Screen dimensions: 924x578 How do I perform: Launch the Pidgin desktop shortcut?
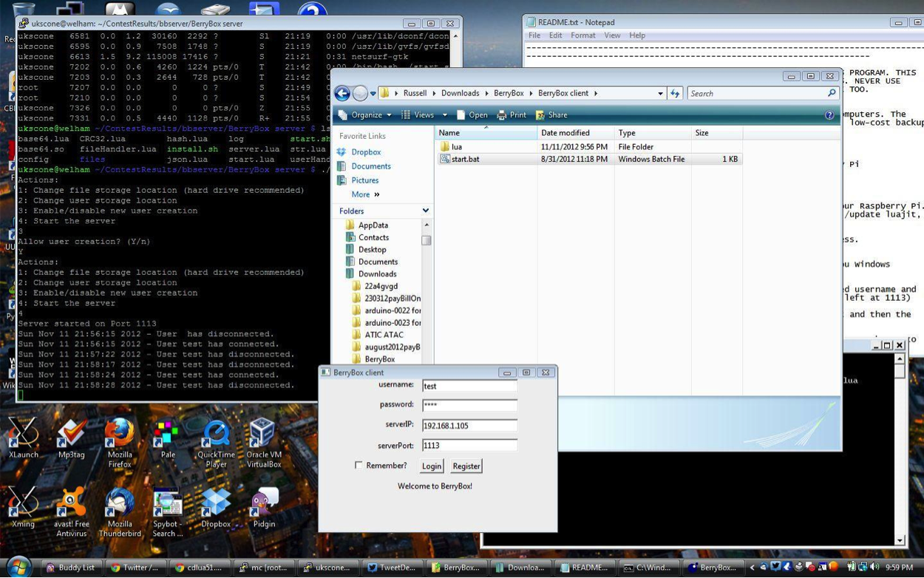(263, 504)
